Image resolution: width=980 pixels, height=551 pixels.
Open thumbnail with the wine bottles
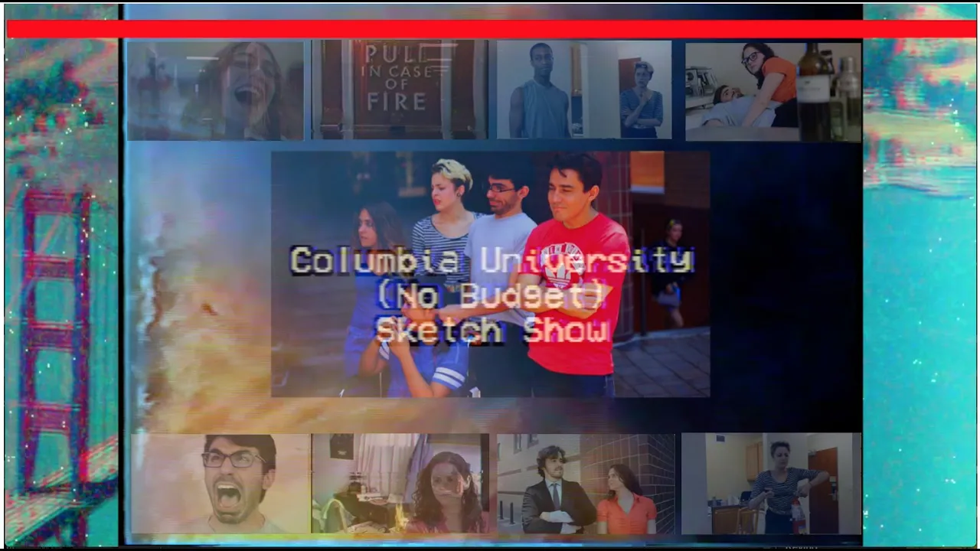point(773,91)
